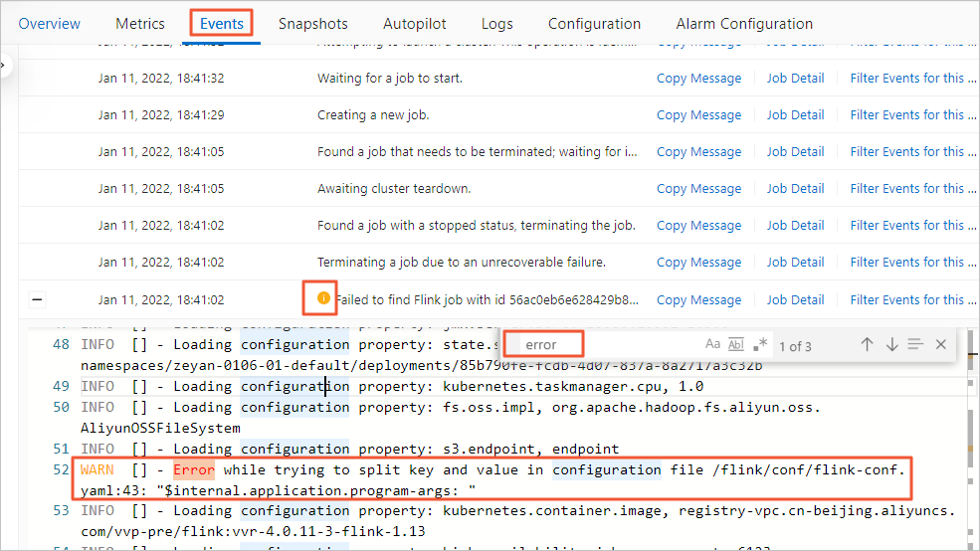
Task: Click the find-in-selection lines icon
Action: pos(915,345)
